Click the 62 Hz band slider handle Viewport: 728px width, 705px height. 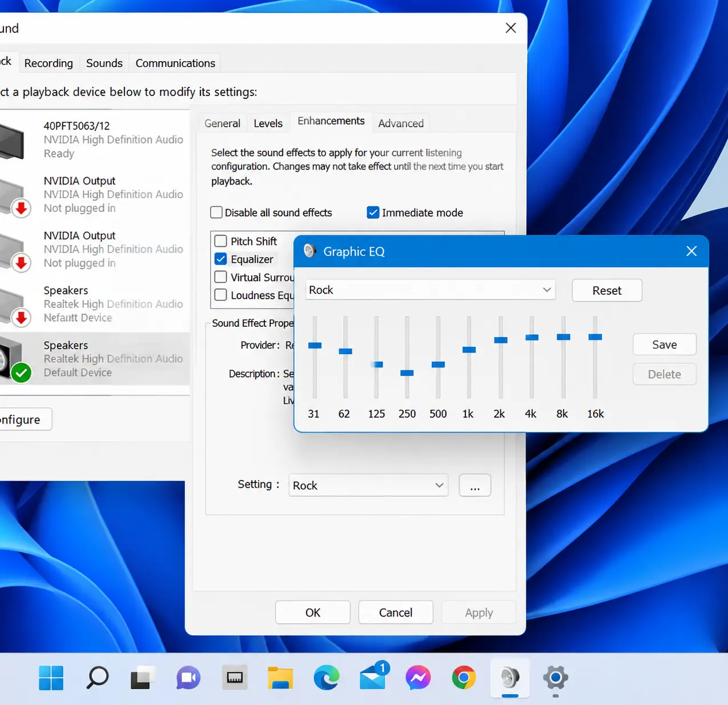(x=345, y=351)
